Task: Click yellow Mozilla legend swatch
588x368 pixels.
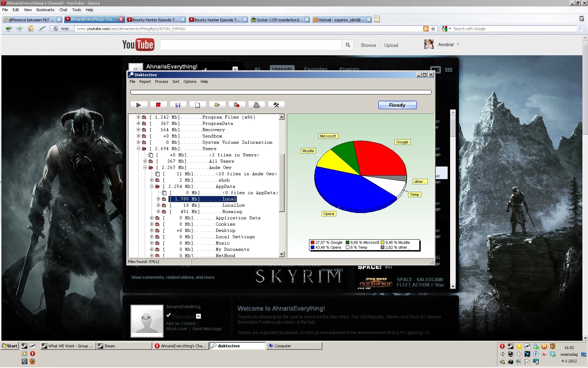Action: (x=383, y=242)
